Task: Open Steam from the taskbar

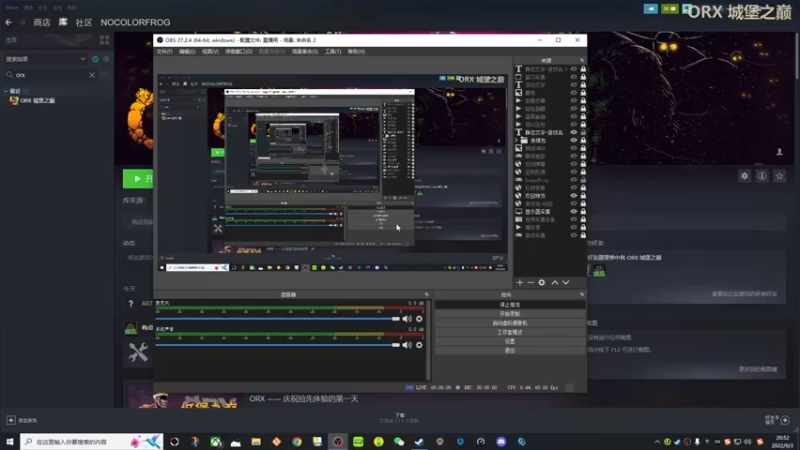Action: pyautogui.click(x=419, y=442)
